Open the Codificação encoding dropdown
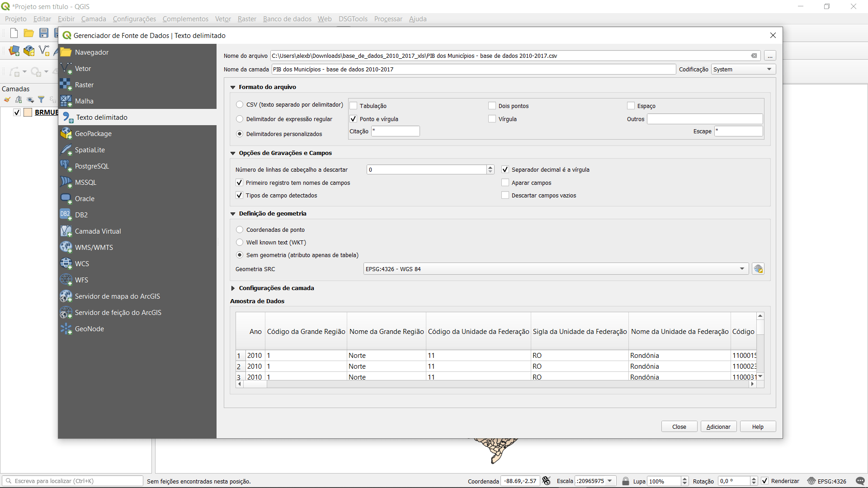868x488 pixels. 743,70
